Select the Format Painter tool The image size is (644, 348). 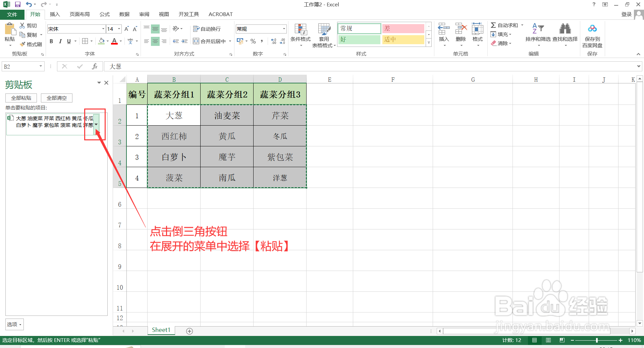pos(31,44)
